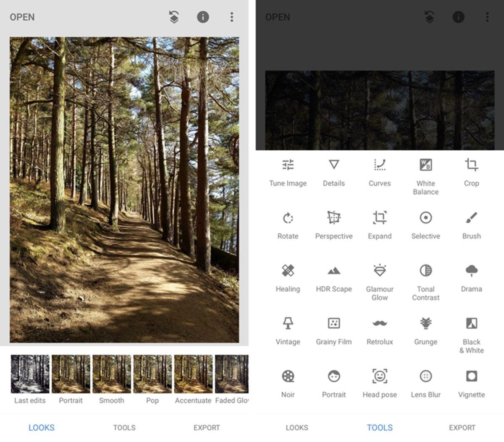Screen dimensions: 504x442
Task: Open the Selective adjustment tool
Action: coord(425,225)
